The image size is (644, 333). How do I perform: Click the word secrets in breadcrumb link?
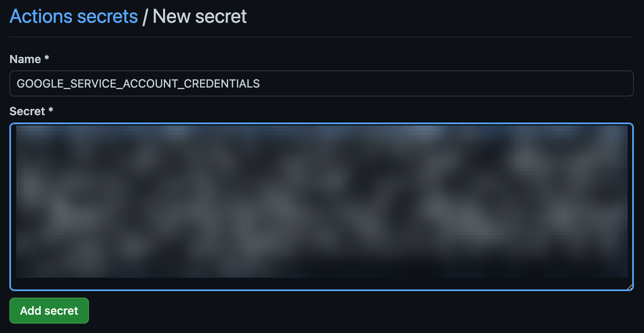tap(108, 17)
